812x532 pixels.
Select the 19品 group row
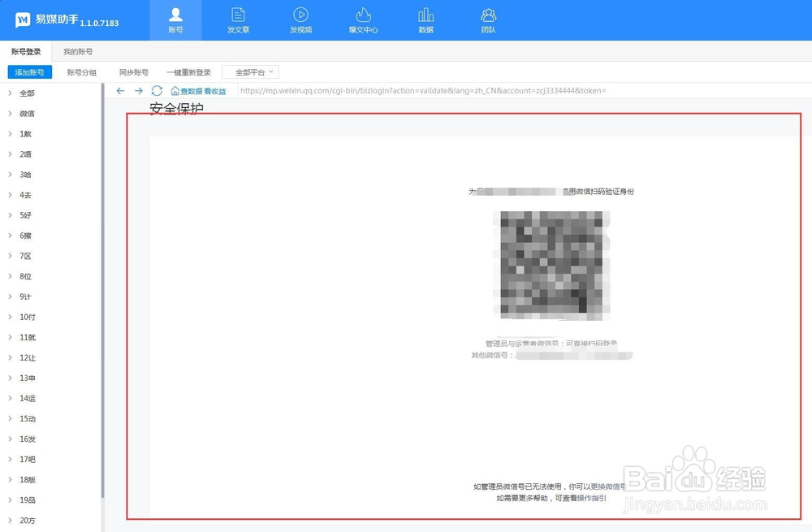tap(50, 500)
